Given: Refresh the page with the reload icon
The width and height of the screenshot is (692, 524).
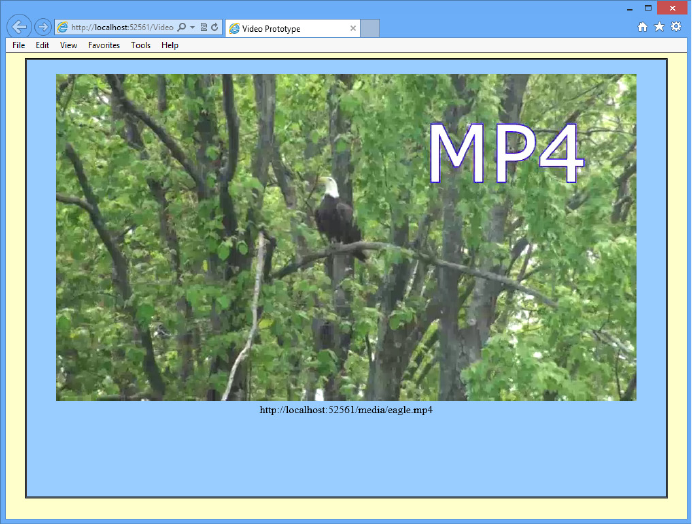Looking at the screenshot, I should coord(214,27).
